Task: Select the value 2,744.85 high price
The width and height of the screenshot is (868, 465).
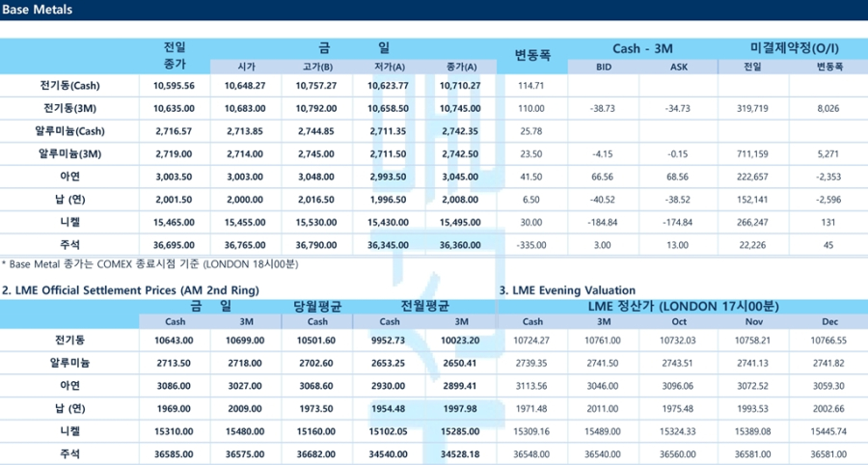Action: (x=316, y=131)
